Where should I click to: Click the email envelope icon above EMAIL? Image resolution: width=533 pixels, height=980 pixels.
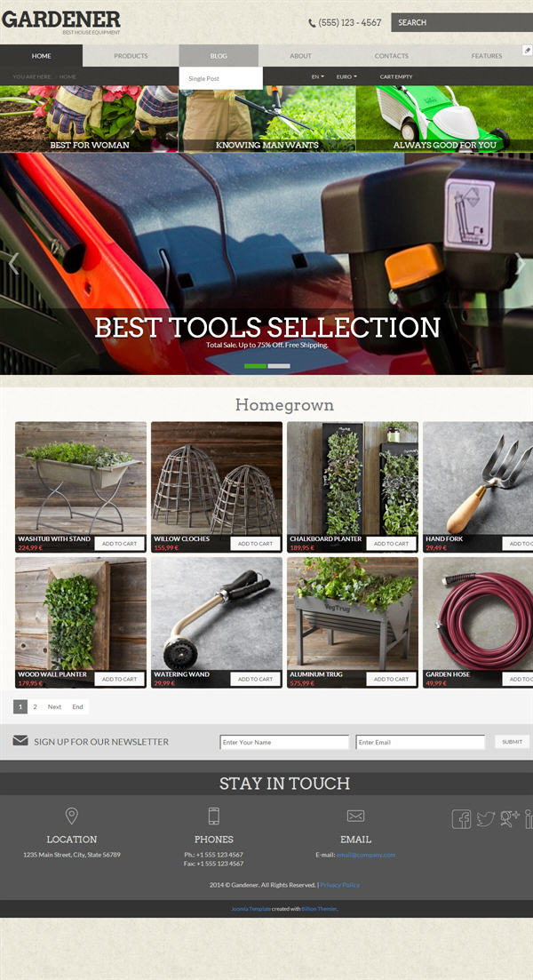click(355, 816)
